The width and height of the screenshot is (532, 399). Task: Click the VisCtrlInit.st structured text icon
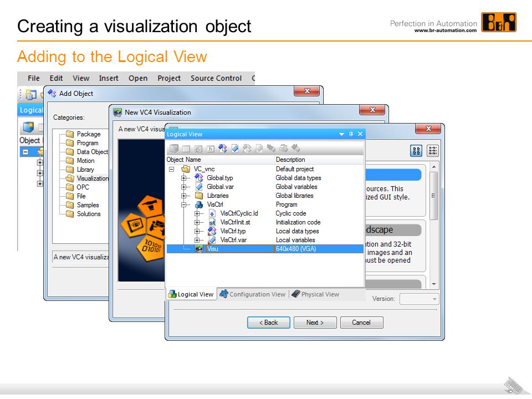coord(212,222)
